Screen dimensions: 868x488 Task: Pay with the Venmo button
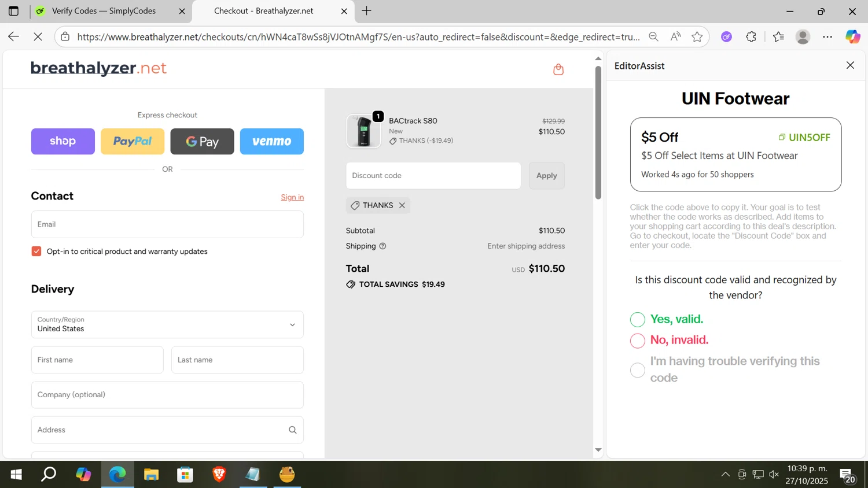tap(272, 141)
